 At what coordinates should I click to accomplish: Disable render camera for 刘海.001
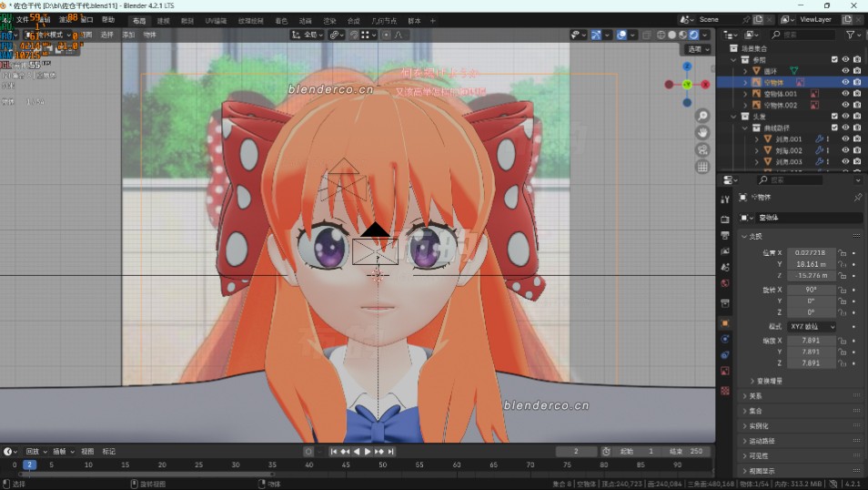tap(857, 139)
